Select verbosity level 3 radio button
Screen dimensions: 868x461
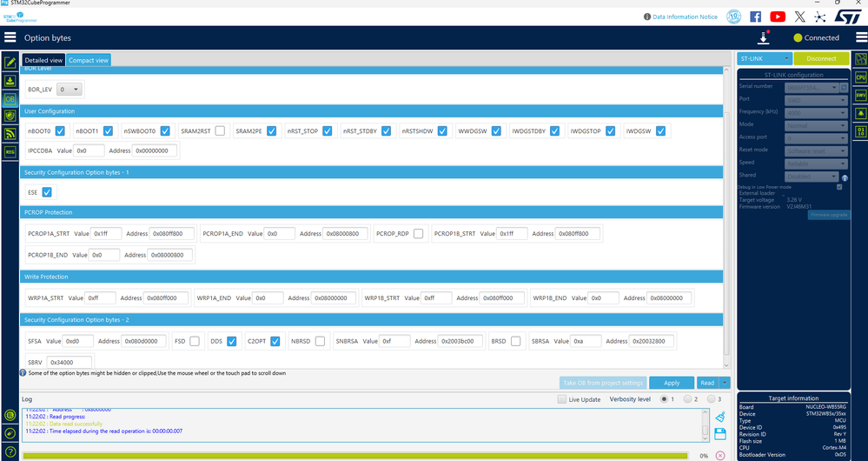click(x=712, y=399)
